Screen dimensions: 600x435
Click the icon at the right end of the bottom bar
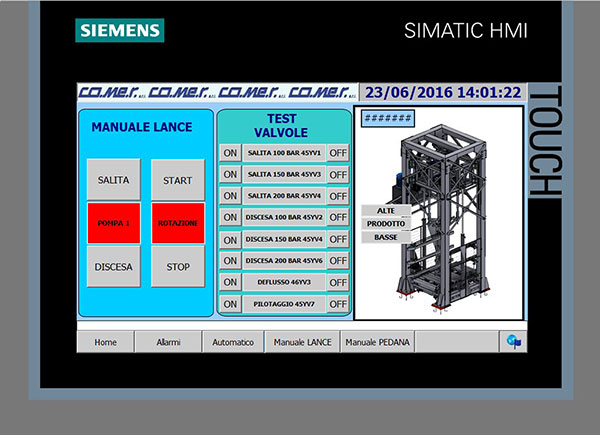click(514, 342)
